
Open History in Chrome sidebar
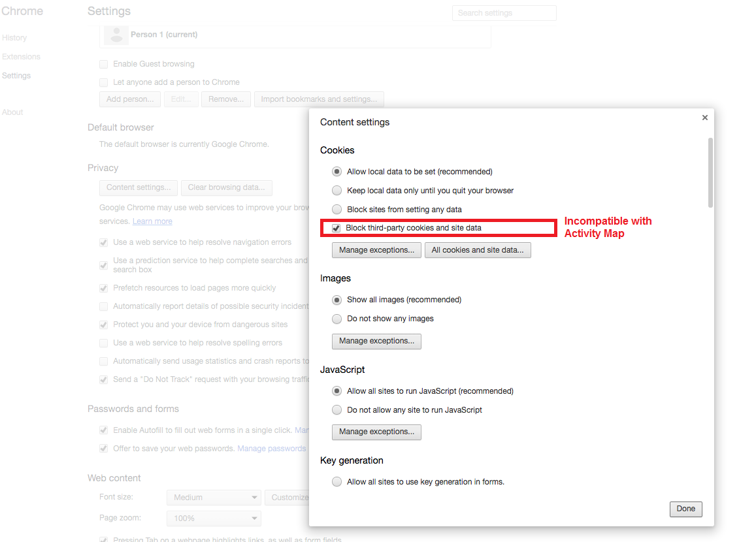(14, 38)
